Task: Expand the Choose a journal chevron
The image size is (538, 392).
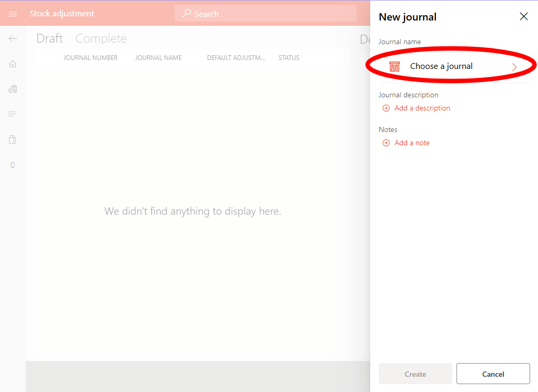Action: [x=514, y=67]
